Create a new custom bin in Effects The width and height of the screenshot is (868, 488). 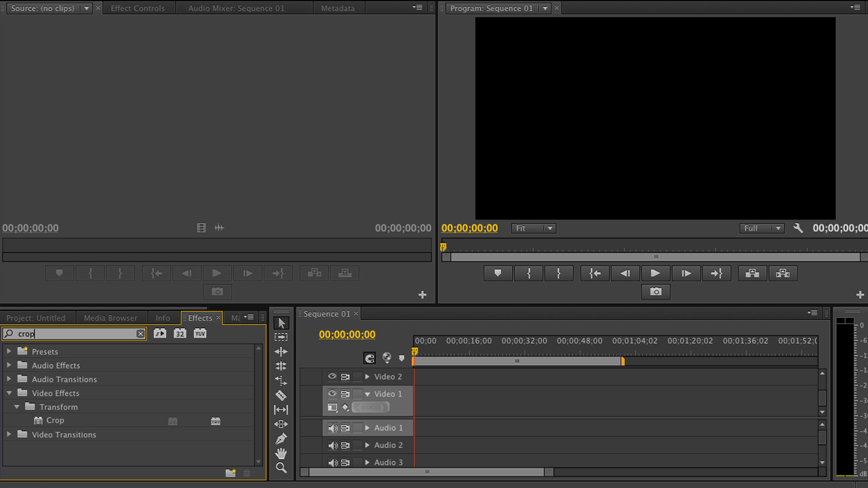(231, 473)
